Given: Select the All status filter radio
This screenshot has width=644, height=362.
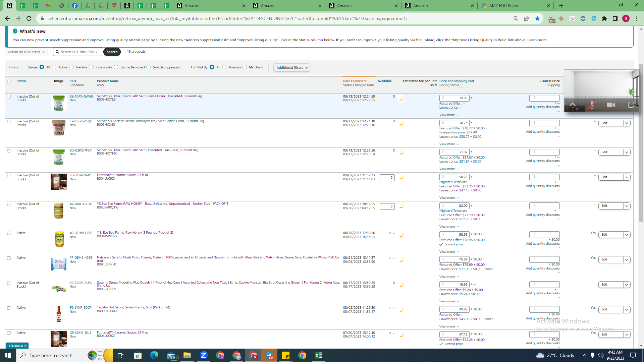Looking at the screenshot, I should click(x=42, y=67).
